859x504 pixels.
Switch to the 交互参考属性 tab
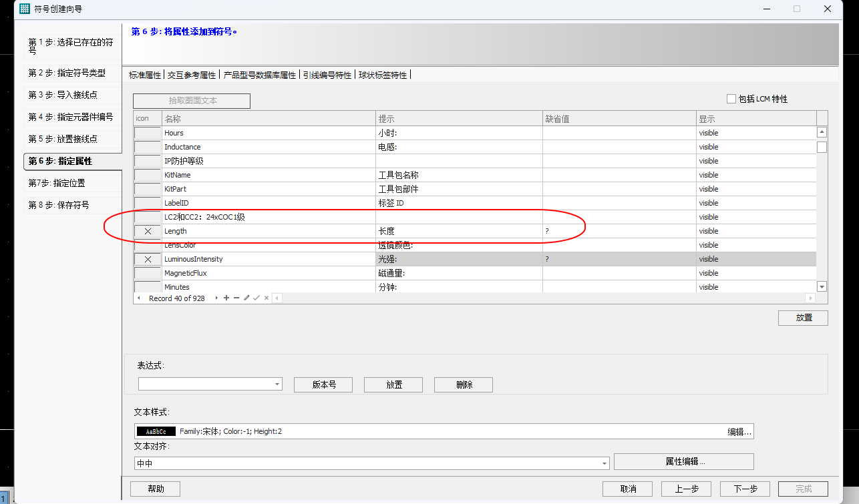coord(192,75)
